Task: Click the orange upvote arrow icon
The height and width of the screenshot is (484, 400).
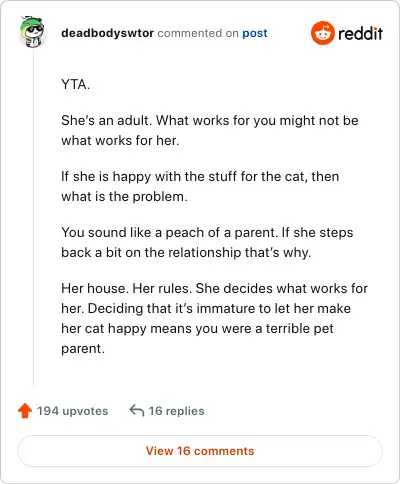Action: [x=25, y=411]
